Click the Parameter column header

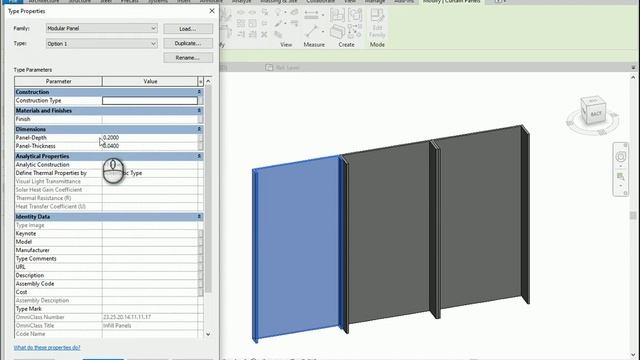pyautogui.click(x=58, y=81)
